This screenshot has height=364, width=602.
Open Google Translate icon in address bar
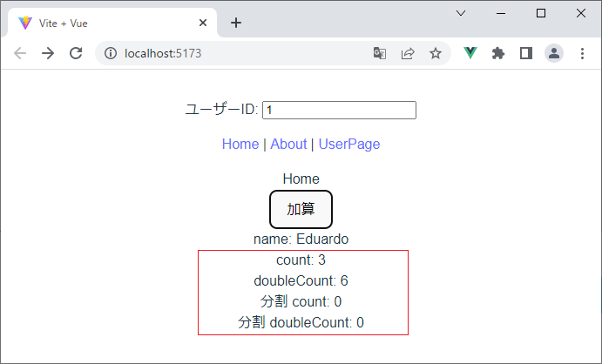(x=380, y=53)
